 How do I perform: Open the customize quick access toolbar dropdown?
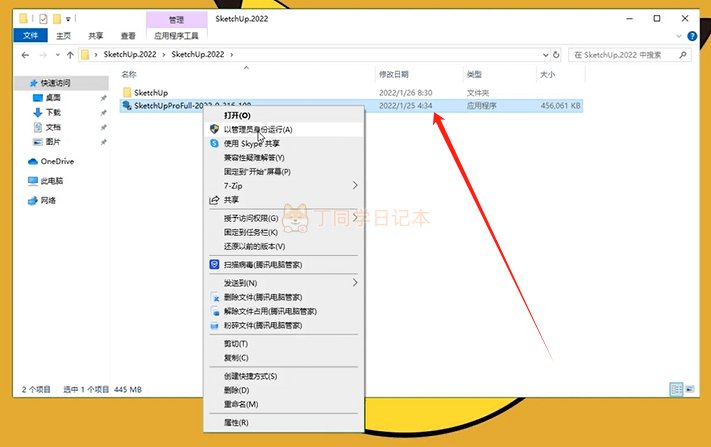coord(68,19)
